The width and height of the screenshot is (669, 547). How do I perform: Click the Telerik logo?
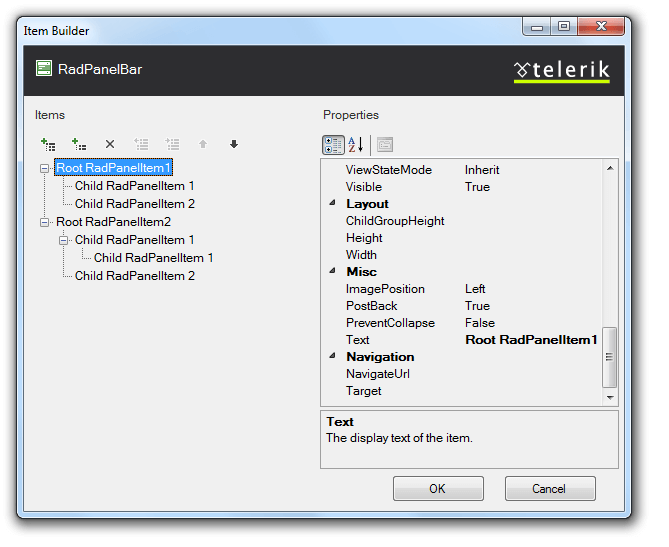(x=561, y=69)
